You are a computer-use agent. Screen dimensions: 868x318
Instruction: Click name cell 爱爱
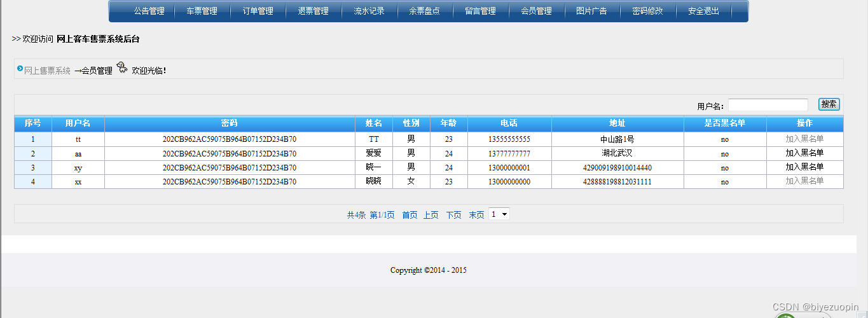tap(374, 153)
